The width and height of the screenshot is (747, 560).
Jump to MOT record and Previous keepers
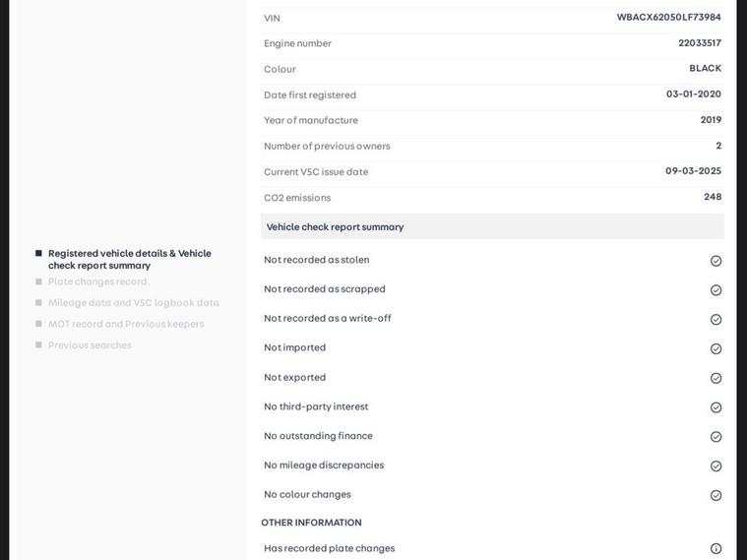[x=126, y=324]
